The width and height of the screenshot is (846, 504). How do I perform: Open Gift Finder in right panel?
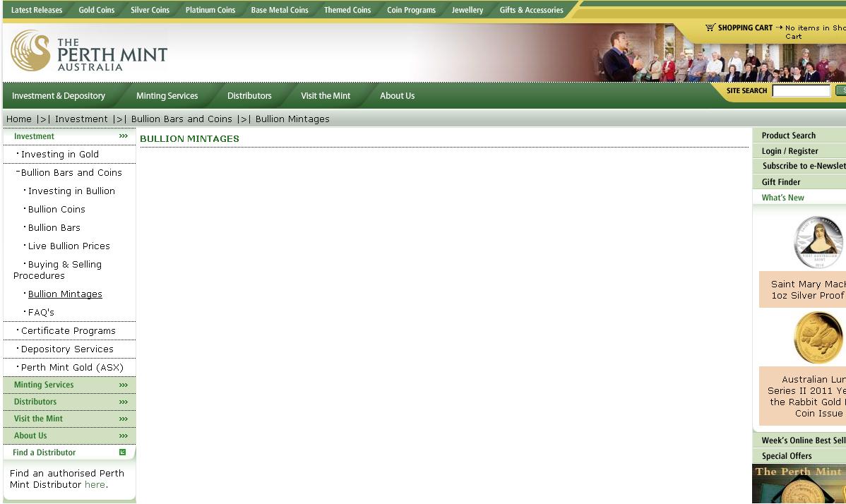click(x=781, y=181)
